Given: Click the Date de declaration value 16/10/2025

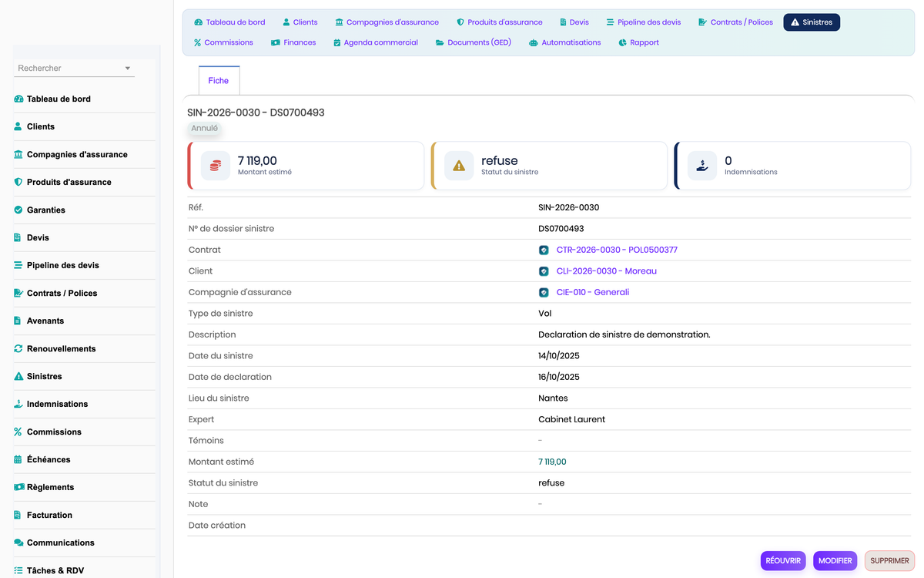Looking at the screenshot, I should coord(559,377).
